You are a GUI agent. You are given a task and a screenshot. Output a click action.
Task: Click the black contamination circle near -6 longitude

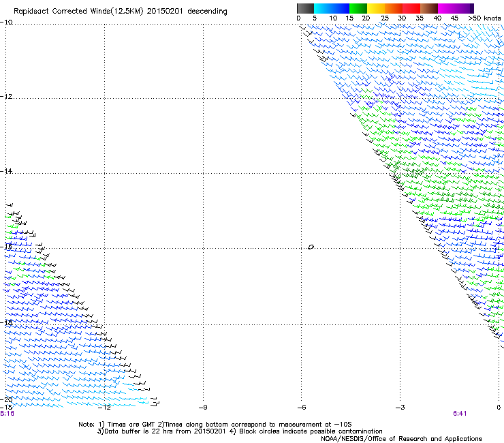click(x=311, y=247)
